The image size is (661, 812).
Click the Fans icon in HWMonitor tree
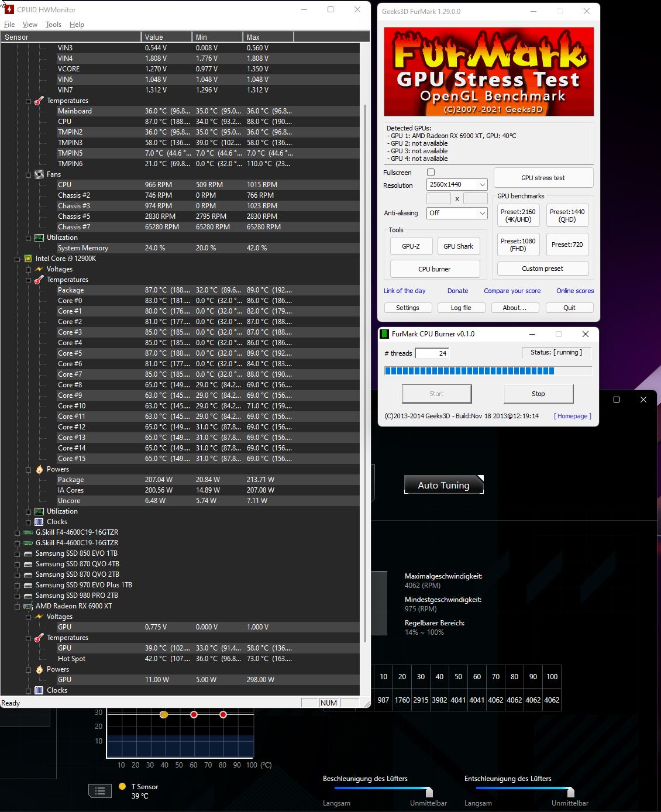(x=39, y=174)
